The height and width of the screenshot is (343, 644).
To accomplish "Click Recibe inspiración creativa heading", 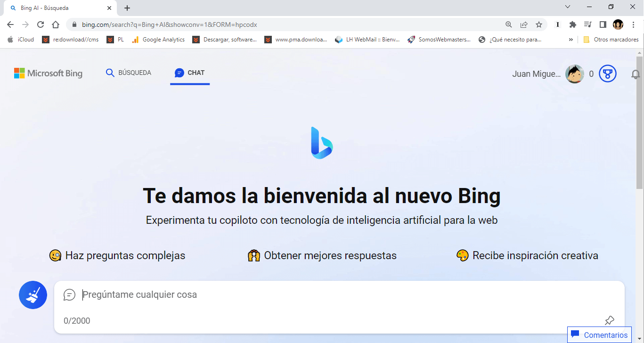I will pyautogui.click(x=528, y=256).
